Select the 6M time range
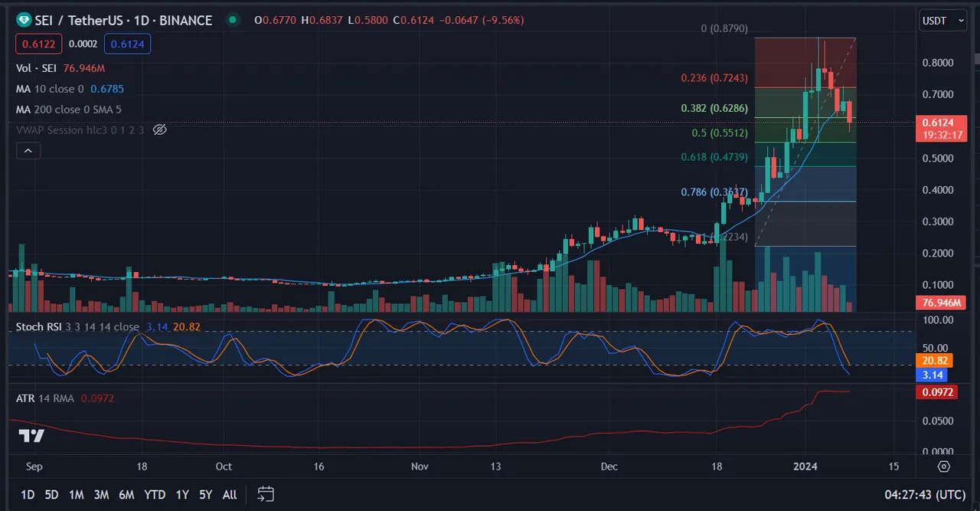This screenshot has height=511, width=980. (x=126, y=495)
